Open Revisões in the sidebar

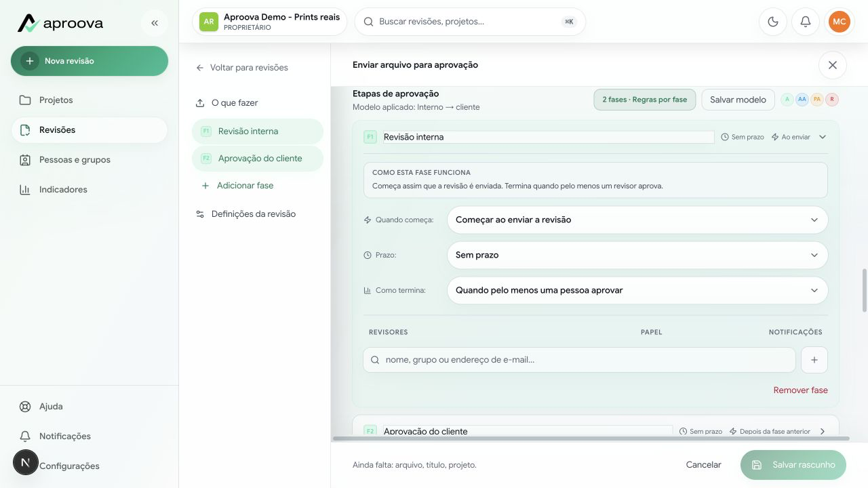[x=90, y=130]
